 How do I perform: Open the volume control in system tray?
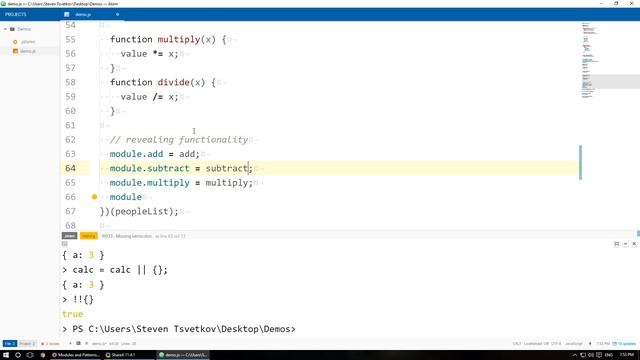point(591,355)
